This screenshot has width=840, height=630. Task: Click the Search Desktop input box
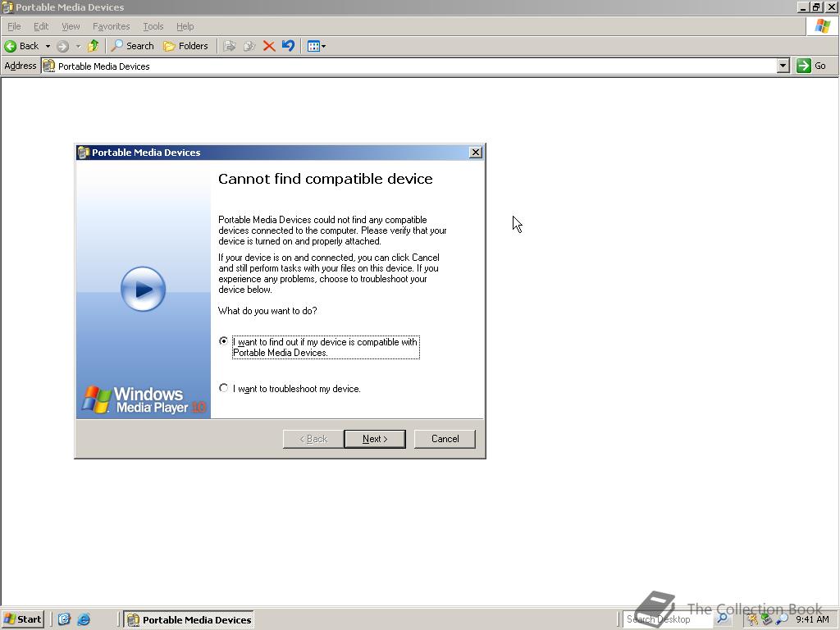coord(668,619)
